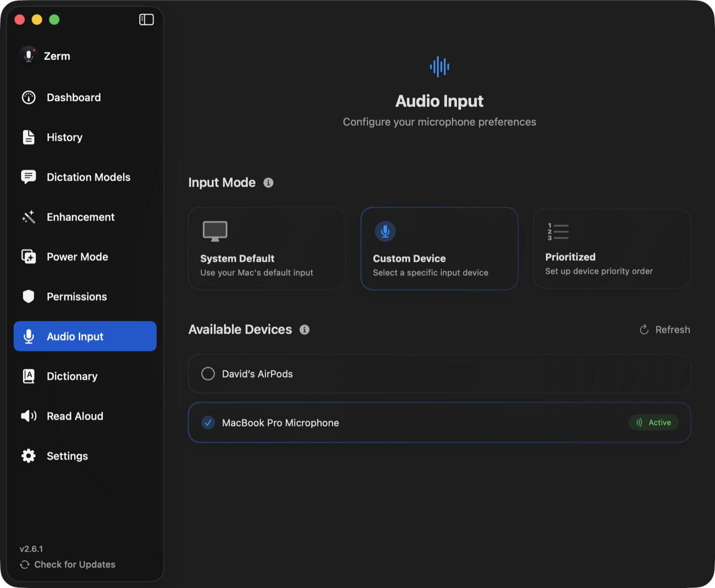
Task: Open the Settings label in sidebar
Action: 67,456
